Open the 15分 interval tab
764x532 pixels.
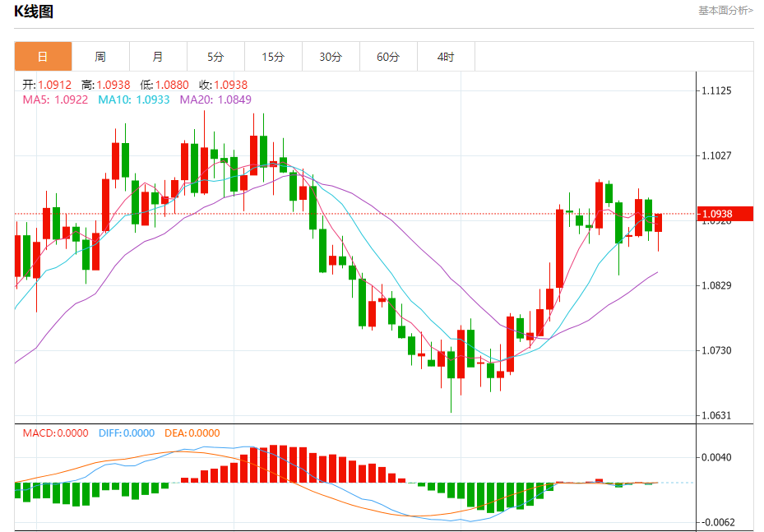pyautogui.click(x=273, y=57)
